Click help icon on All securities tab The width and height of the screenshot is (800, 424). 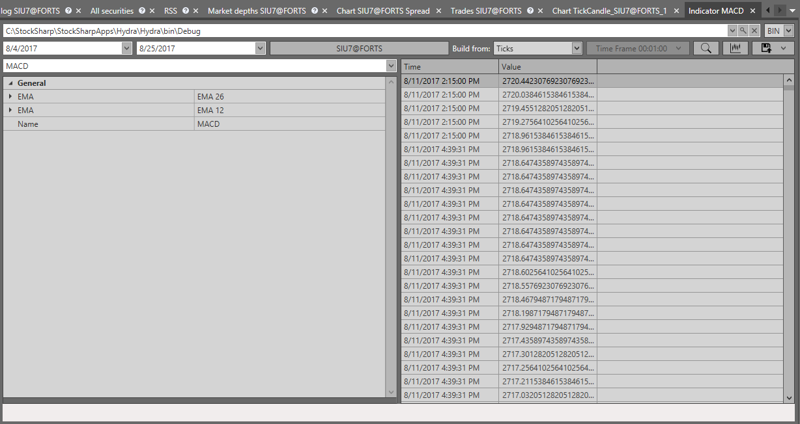(x=142, y=11)
